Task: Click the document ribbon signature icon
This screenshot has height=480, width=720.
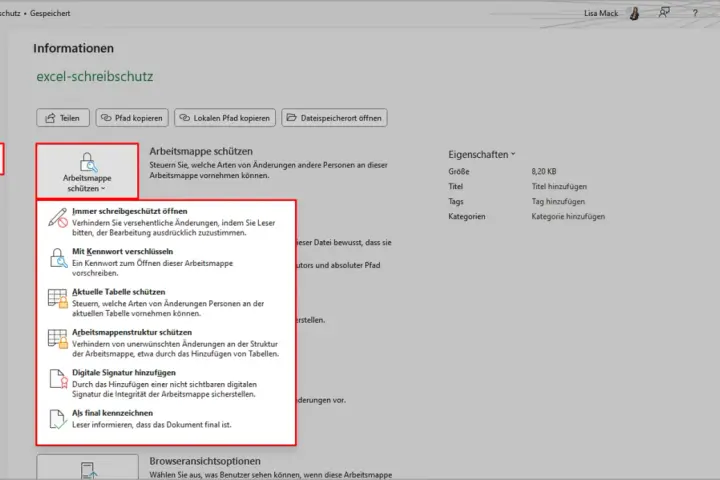Action: click(x=58, y=379)
